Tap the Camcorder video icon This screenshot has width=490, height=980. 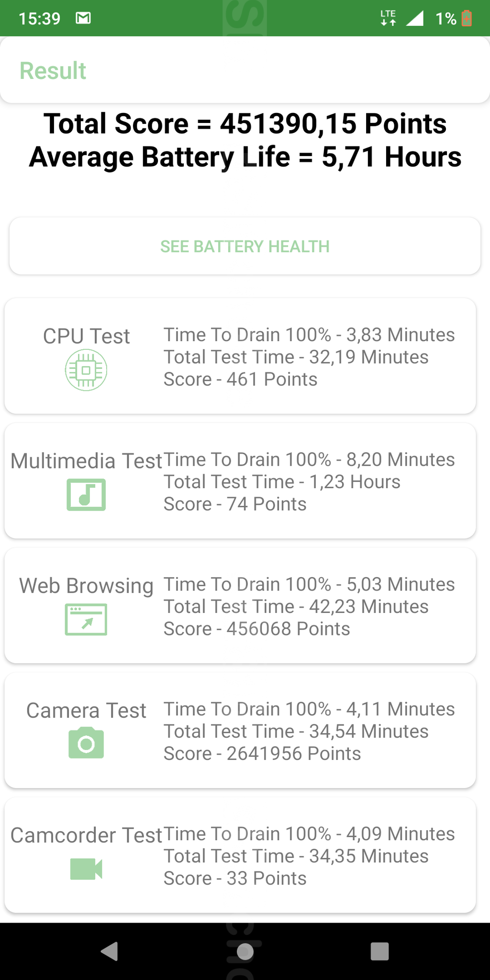tap(86, 869)
